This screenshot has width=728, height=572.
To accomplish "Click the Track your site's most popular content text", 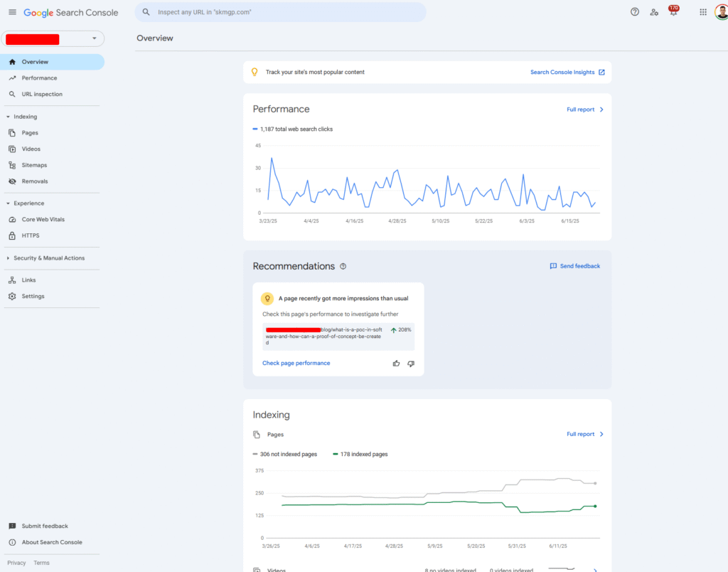I will click(315, 72).
